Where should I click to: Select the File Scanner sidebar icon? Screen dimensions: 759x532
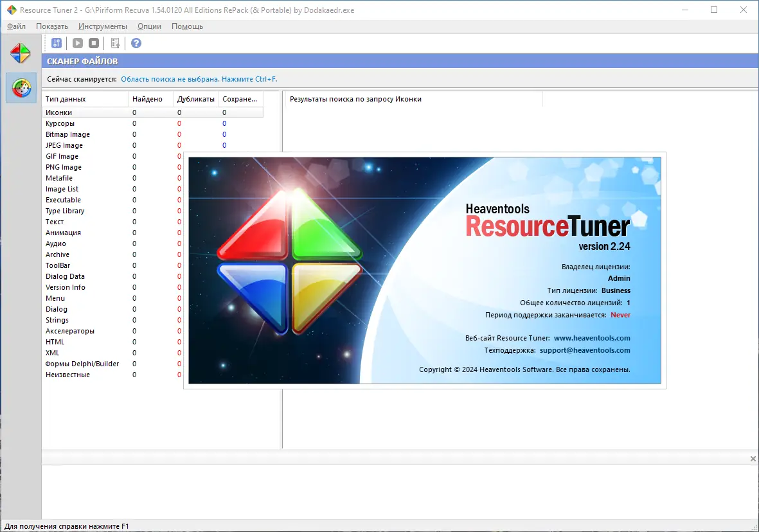(x=21, y=87)
